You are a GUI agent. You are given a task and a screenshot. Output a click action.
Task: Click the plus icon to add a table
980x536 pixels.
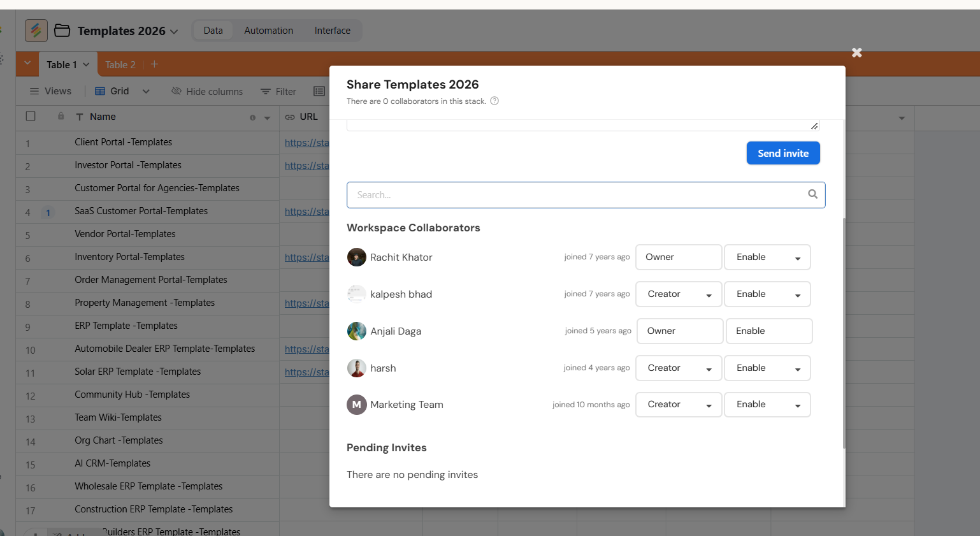pos(154,64)
